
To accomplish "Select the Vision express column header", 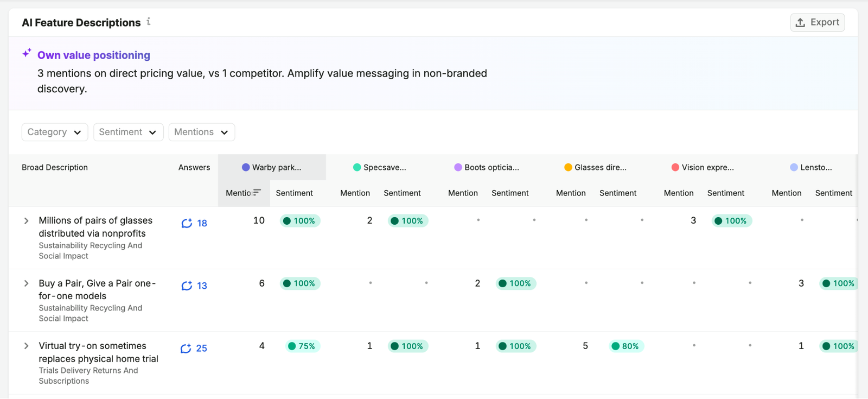I will 703,167.
